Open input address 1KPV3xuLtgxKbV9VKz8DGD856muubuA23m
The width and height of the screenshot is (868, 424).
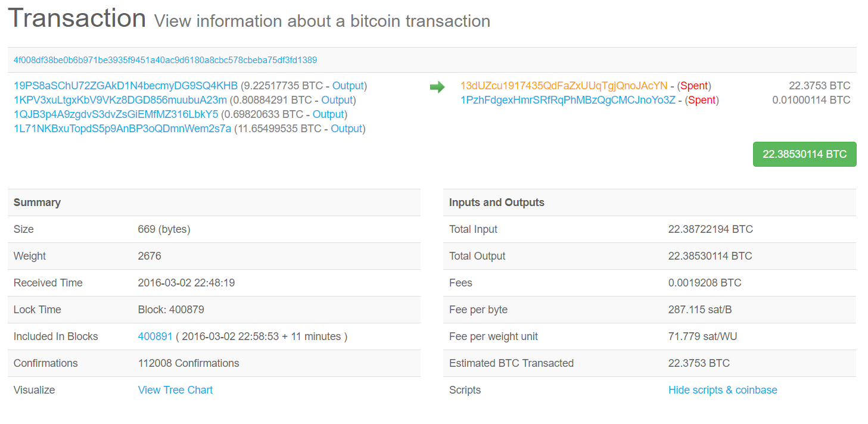pyautogui.click(x=120, y=100)
